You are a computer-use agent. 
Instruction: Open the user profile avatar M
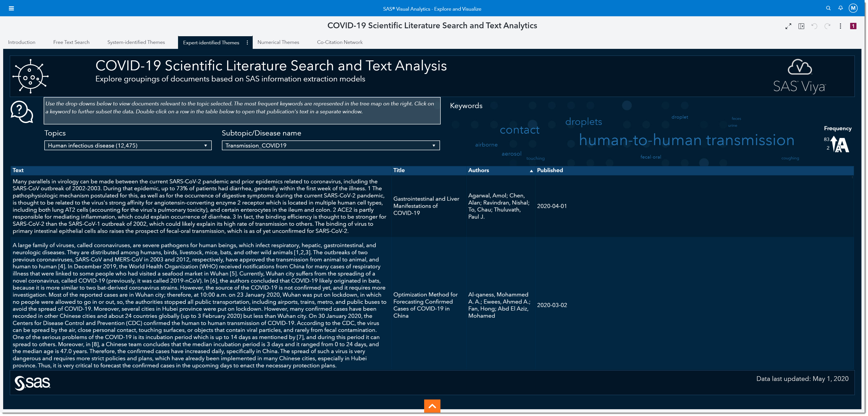click(x=853, y=8)
